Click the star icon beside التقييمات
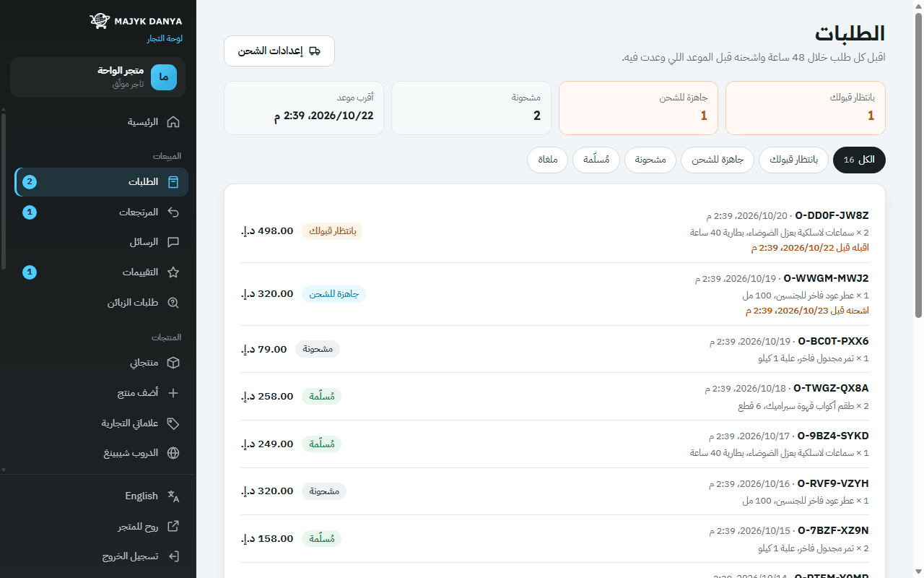Image resolution: width=924 pixels, height=578 pixels. (x=173, y=272)
